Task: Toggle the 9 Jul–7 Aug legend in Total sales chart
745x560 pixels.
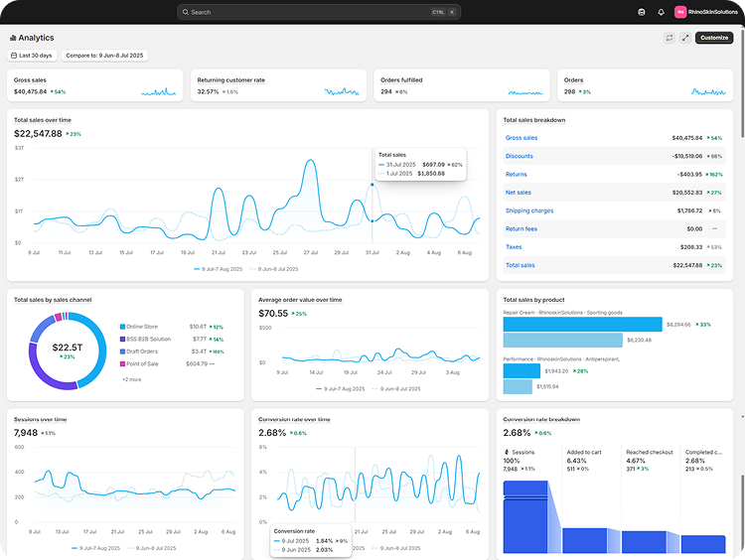Action: coord(219,269)
